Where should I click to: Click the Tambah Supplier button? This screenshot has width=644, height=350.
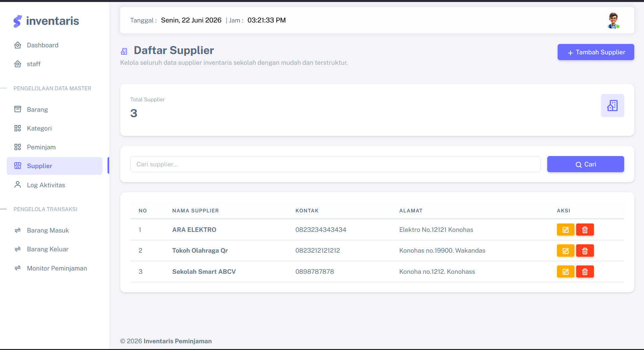coord(596,52)
